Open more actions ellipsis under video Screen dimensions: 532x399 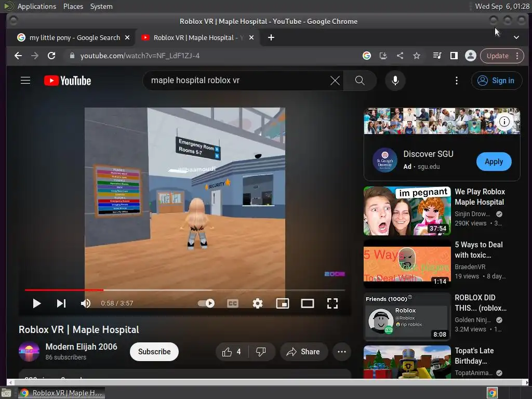[x=342, y=352]
